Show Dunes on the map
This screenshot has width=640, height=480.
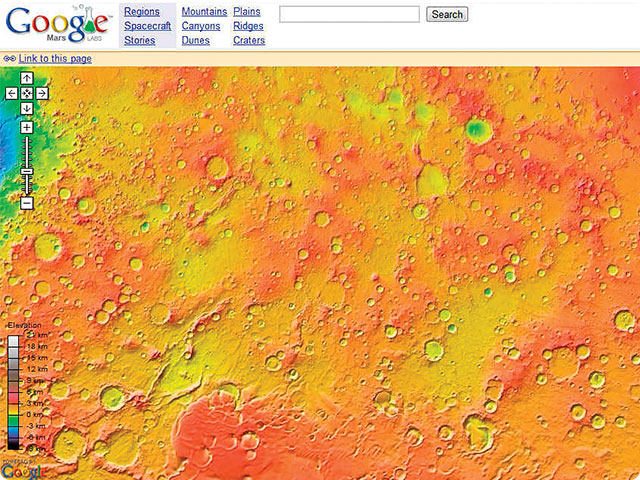point(196,41)
